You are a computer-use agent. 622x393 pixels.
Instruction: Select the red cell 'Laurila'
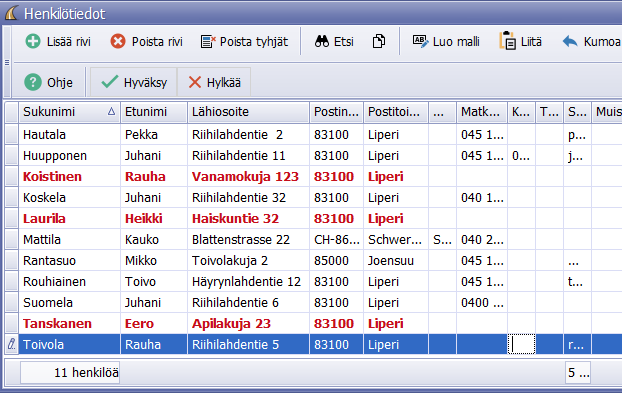click(69, 219)
